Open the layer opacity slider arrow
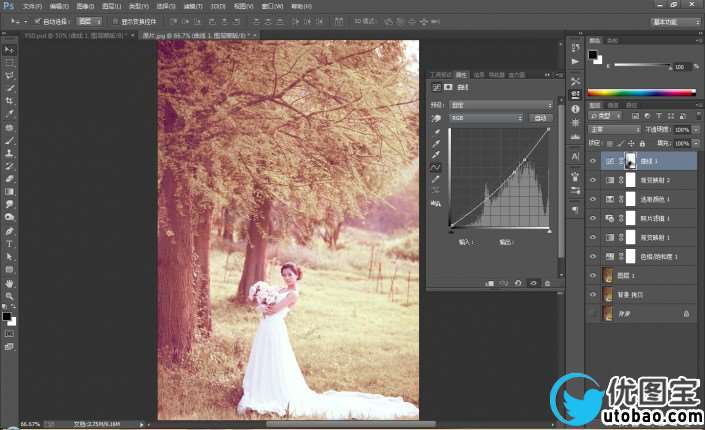Viewport: 705px width, 430px height. tap(696, 130)
